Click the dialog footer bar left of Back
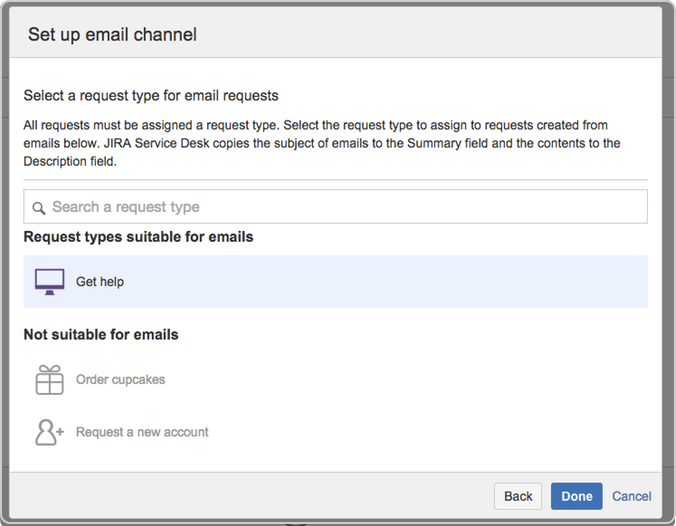 coord(250,496)
